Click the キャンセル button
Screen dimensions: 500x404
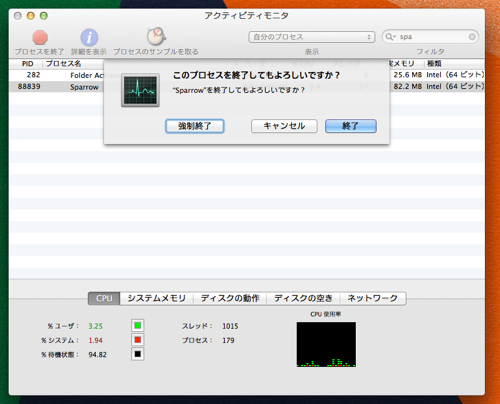coord(284,126)
